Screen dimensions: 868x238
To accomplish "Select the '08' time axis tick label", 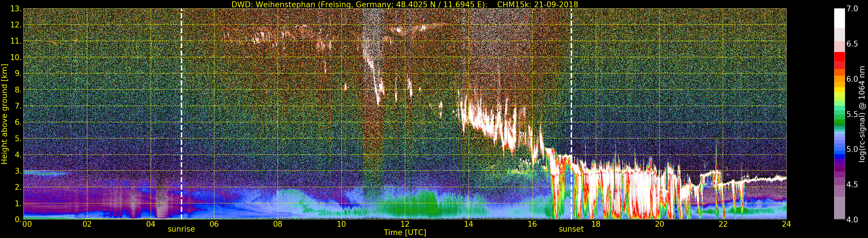I will [278, 224].
